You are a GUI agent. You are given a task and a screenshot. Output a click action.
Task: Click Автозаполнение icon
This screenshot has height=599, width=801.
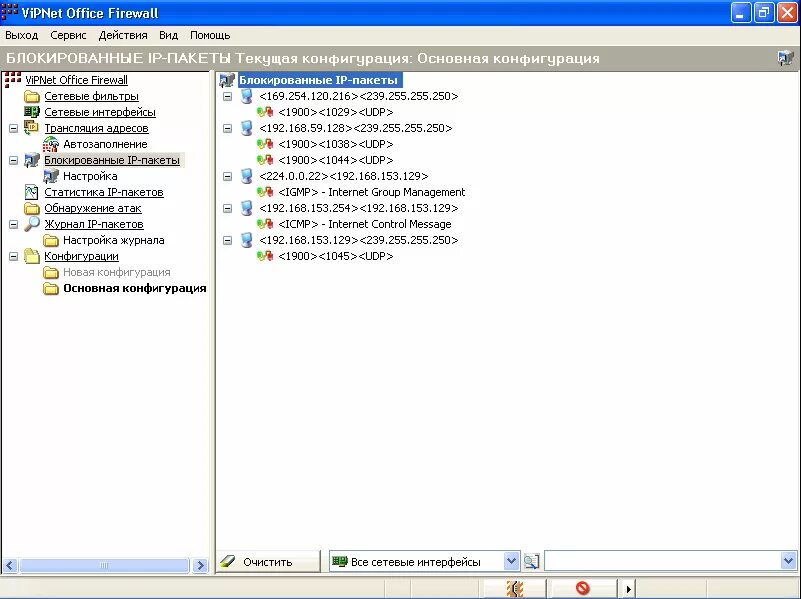(x=51, y=144)
